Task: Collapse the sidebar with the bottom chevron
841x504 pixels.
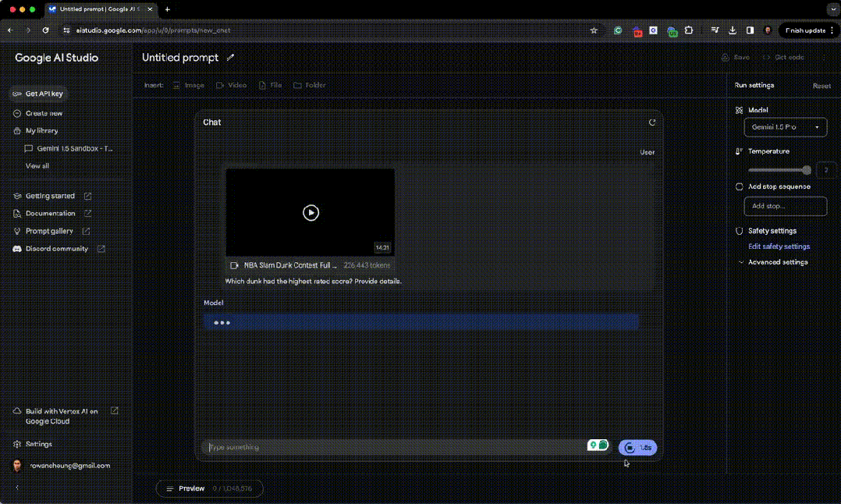Action: [x=17, y=488]
